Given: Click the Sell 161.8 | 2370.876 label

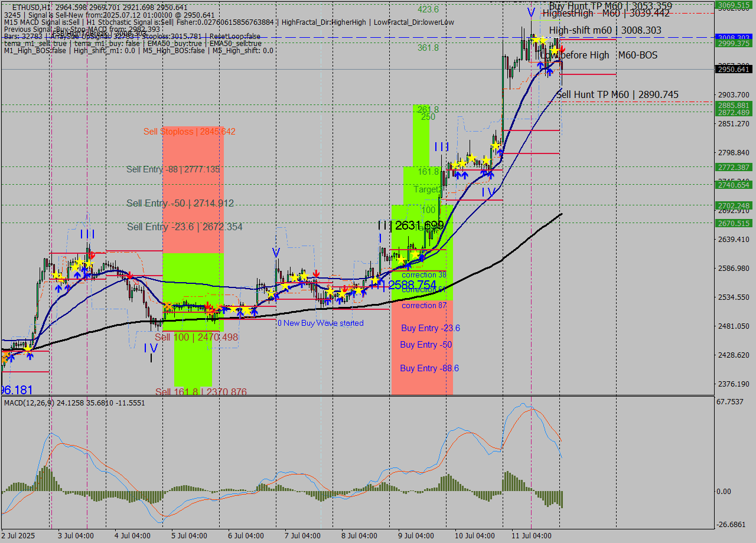Looking at the screenshot, I should (201, 392).
